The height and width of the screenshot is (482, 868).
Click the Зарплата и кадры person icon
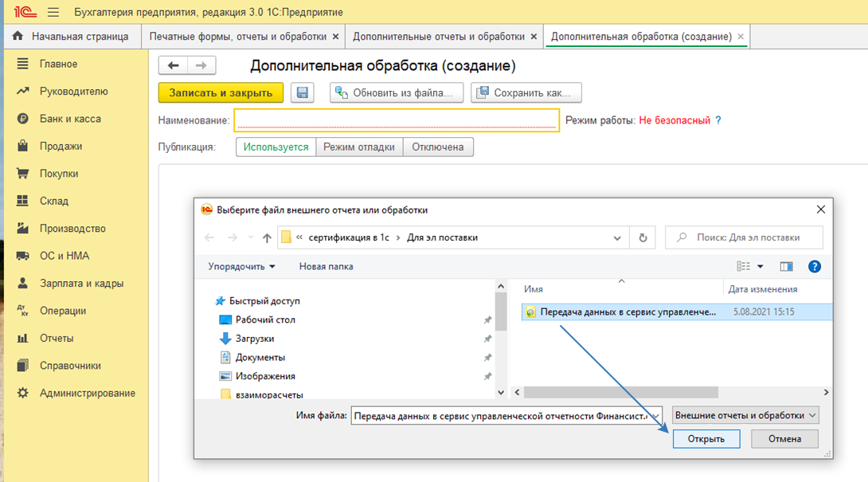(23, 283)
